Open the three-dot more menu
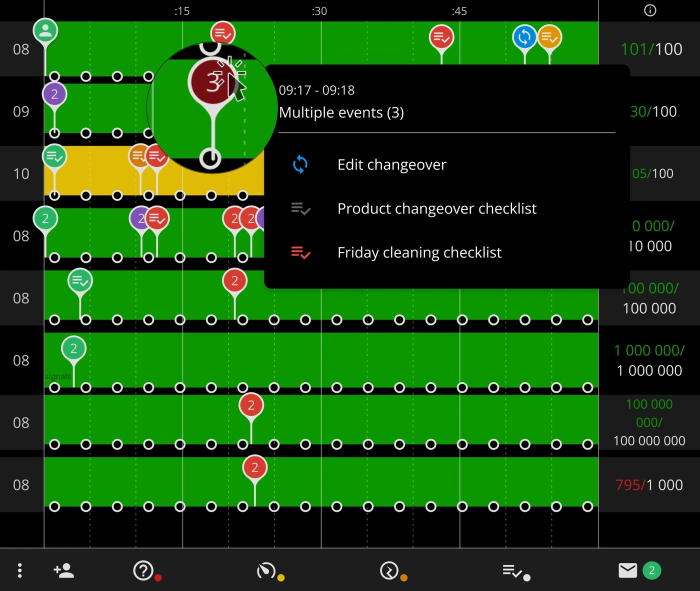This screenshot has height=591, width=700. (19, 570)
